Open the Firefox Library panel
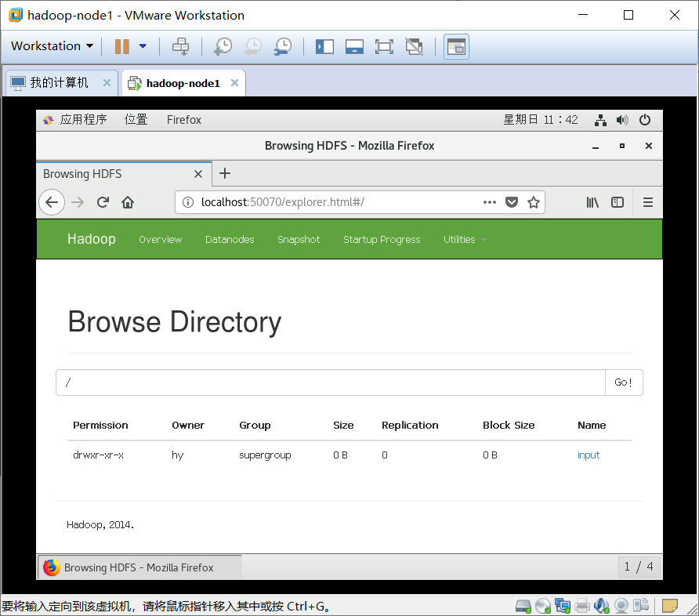 tap(592, 202)
